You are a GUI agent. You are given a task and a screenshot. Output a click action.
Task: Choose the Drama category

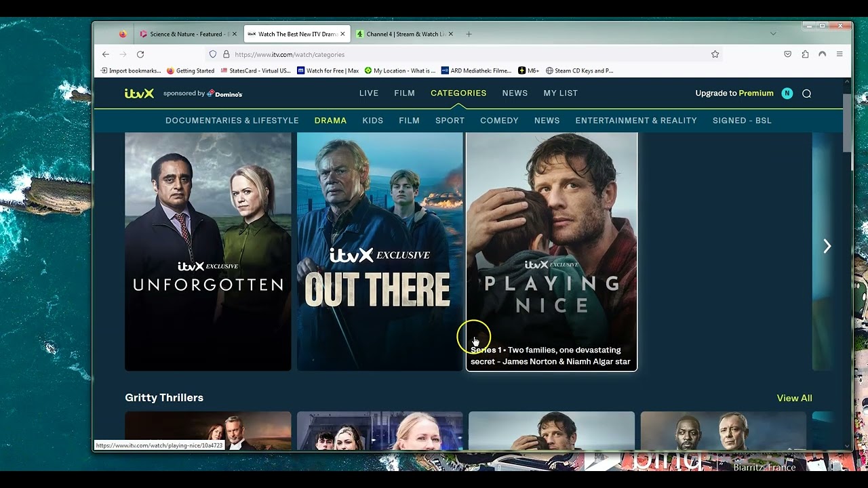coord(331,121)
